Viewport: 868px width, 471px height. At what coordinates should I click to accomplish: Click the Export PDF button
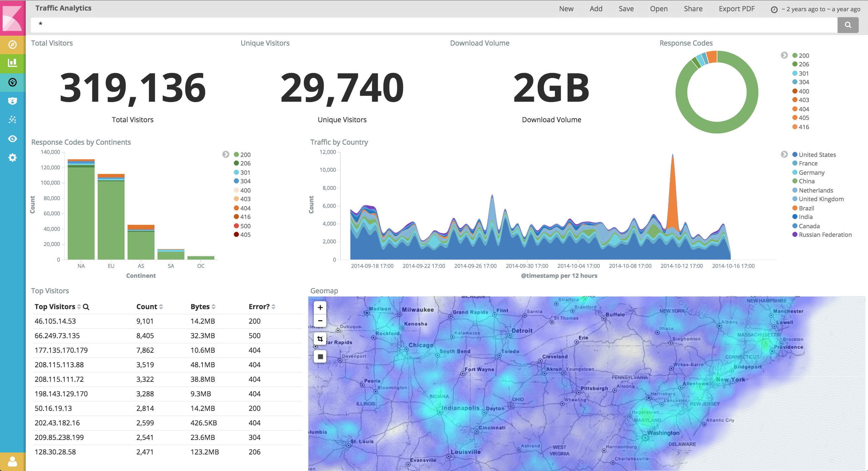(736, 8)
